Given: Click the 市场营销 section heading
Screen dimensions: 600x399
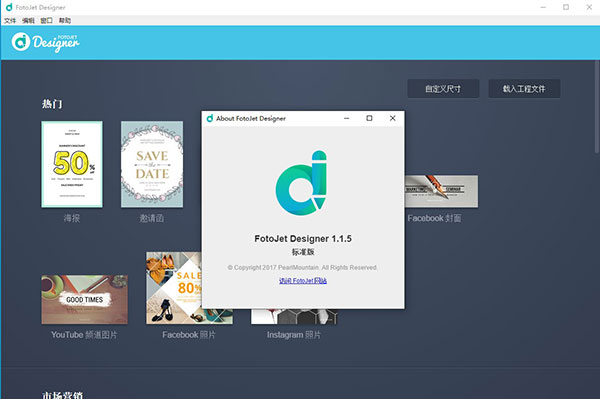Looking at the screenshot, I should click(x=62, y=395).
